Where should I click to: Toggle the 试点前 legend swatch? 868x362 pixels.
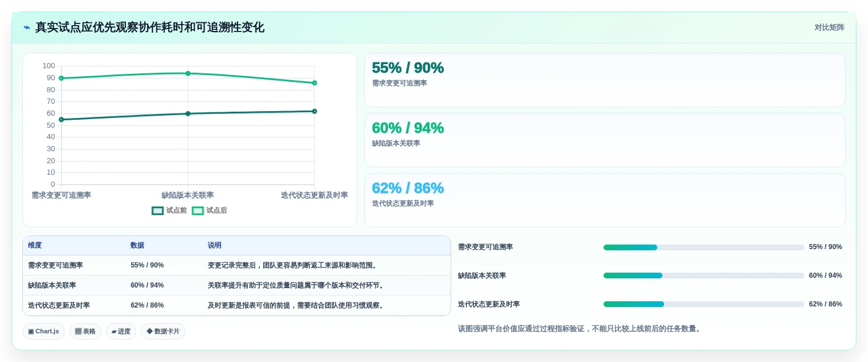click(x=157, y=211)
